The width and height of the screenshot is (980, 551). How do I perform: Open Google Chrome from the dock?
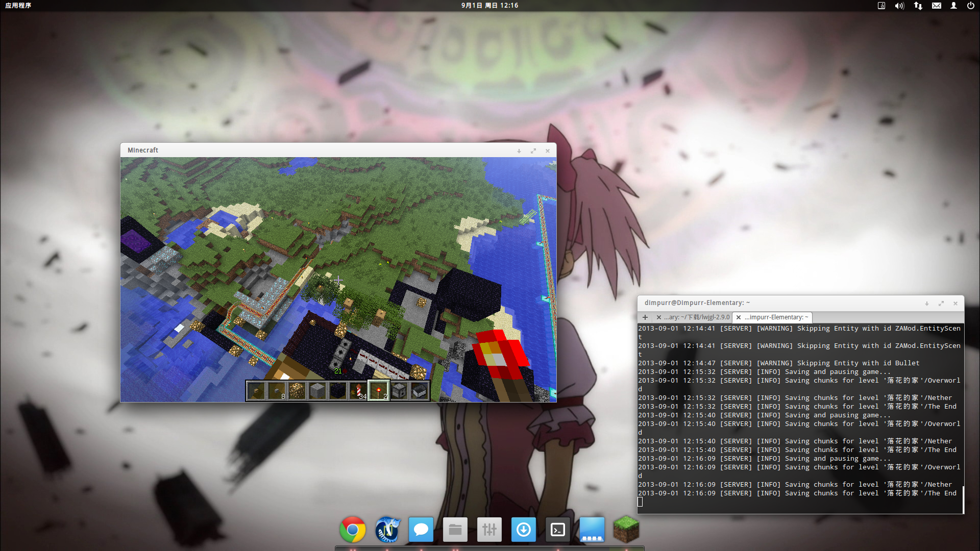point(353,530)
